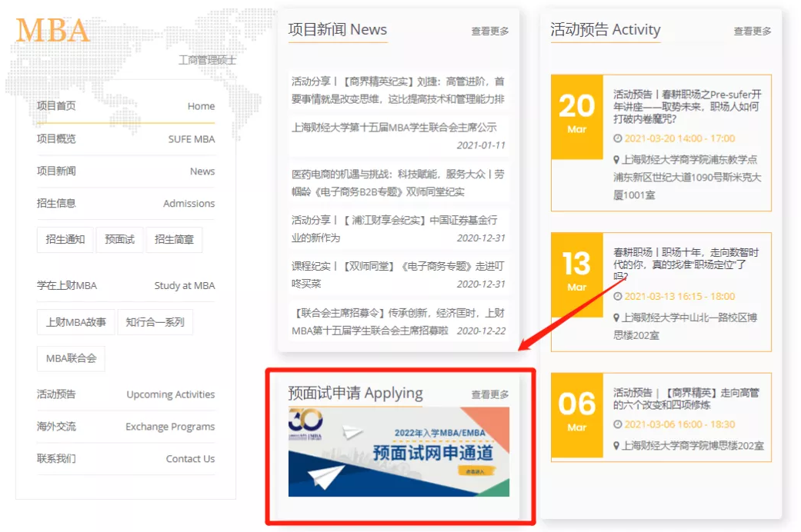Image resolution: width=801 pixels, height=532 pixels.
Task: Click 查看更多 in the Activity panel
Action: click(752, 32)
